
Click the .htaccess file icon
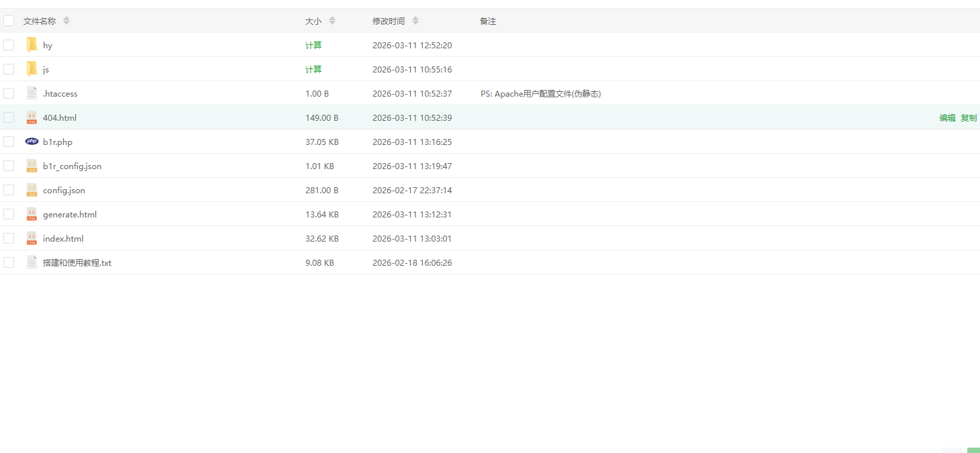click(32, 93)
